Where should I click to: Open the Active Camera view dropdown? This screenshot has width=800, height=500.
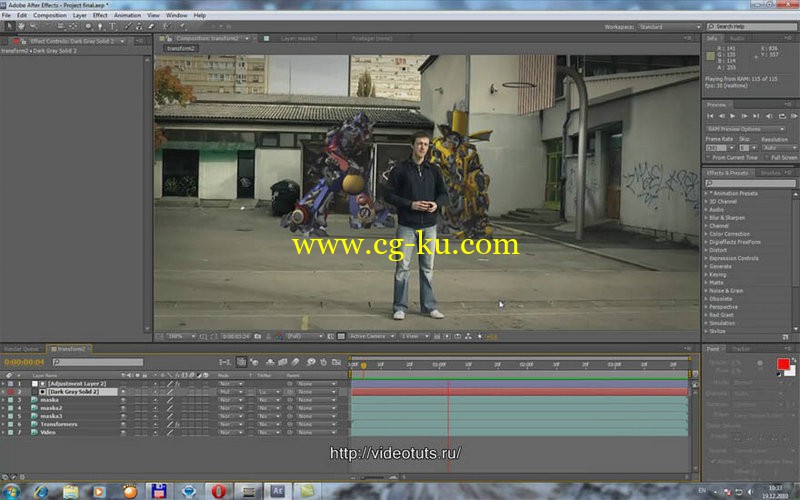[x=372, y=336]
